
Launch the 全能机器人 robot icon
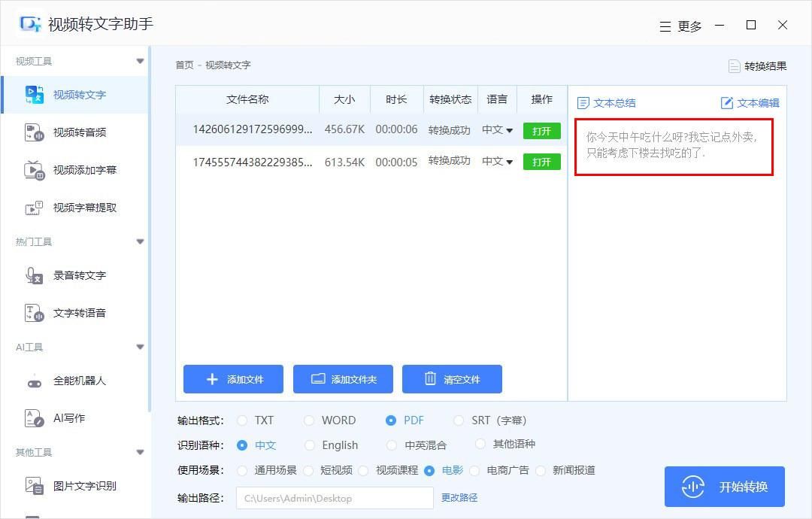click(x=35, y=382)
